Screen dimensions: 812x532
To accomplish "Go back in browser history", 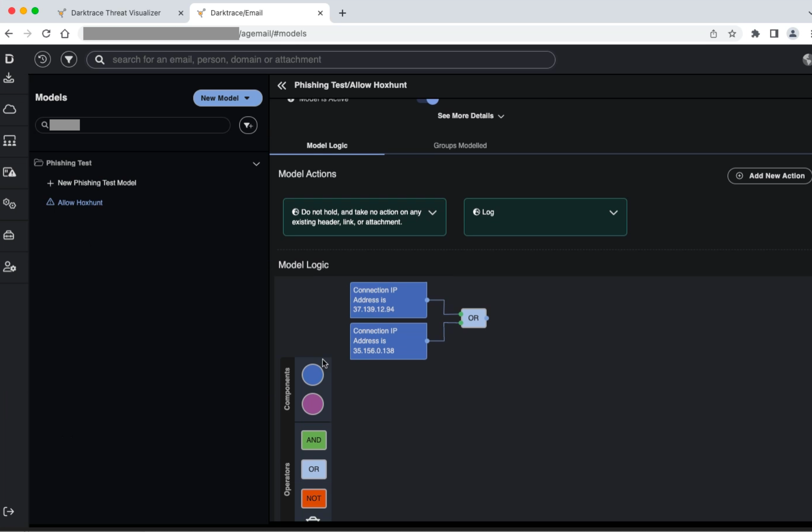I will (8, 34).
